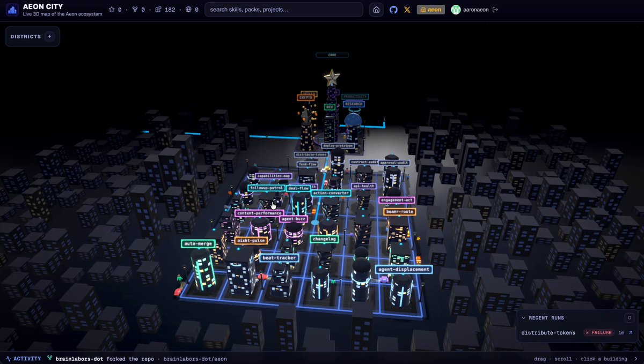Click the aaronaeon user avatar
Viewport: 644px width, 364px height.
456,10
